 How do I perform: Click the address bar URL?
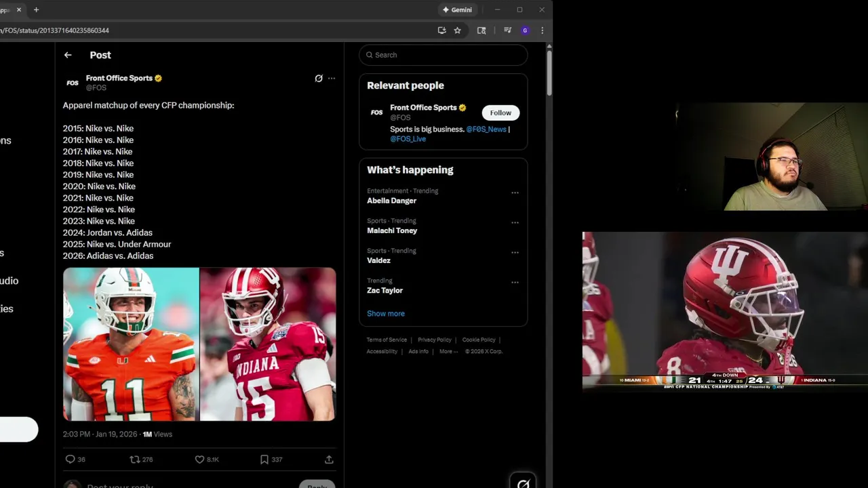(54, 30)
